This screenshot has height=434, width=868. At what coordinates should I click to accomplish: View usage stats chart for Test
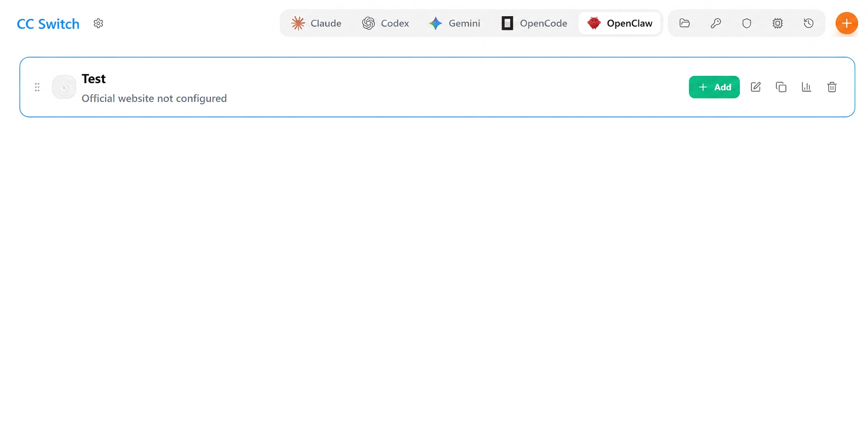[x=806, y=87]
